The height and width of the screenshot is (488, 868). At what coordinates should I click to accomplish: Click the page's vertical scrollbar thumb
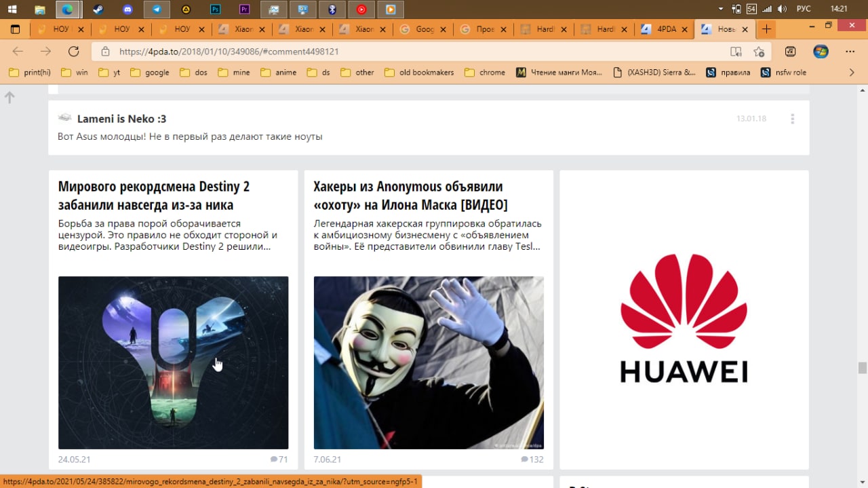point(862,368)
